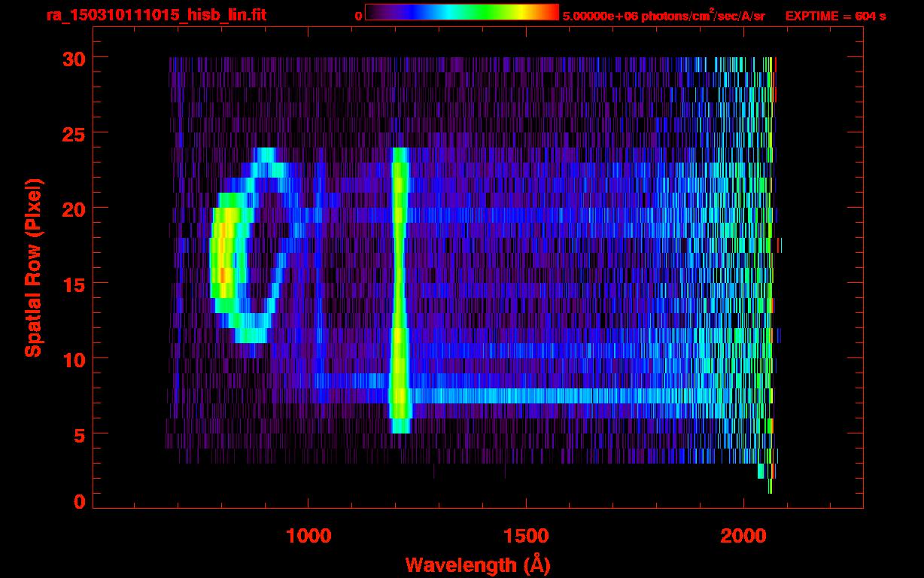This screenshot has height=578, width=924.
Task: Click the spatial row 5 tick label
Action: tap(81, 434)
